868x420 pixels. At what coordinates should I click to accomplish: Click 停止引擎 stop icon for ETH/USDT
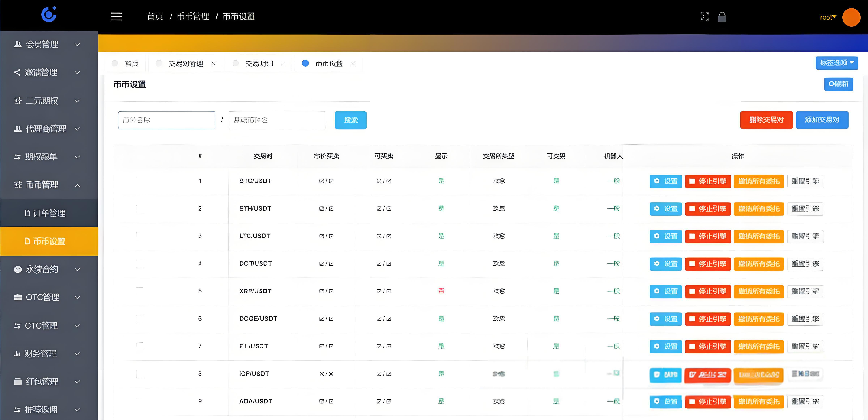692,209
